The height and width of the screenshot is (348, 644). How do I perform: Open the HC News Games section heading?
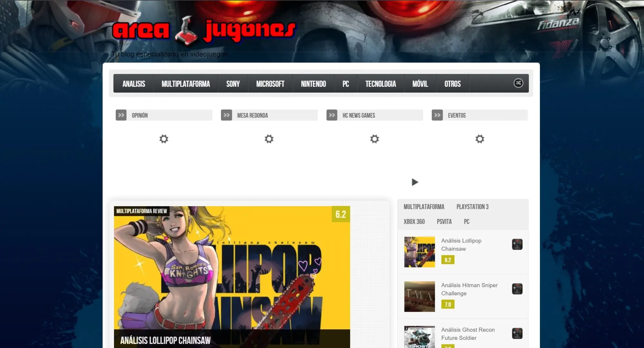pyautogui.click(x=359, y=115)
